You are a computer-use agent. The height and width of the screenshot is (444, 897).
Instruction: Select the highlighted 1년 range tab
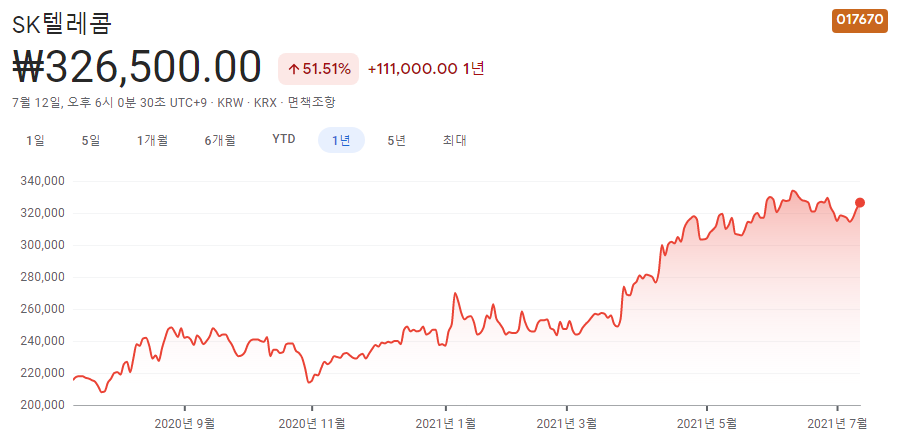pyautogui.click(x=342, y=140)
